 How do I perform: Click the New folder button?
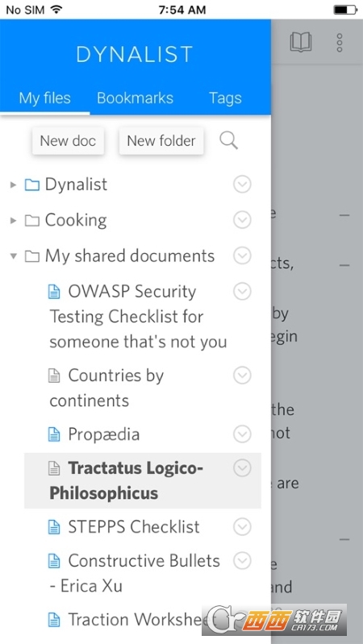161,141
